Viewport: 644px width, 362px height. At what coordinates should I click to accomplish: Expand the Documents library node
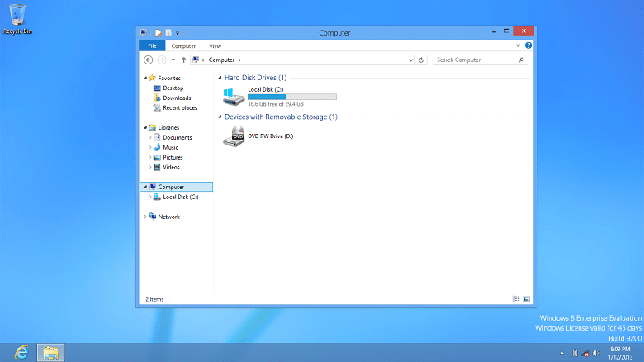point(150,137)
